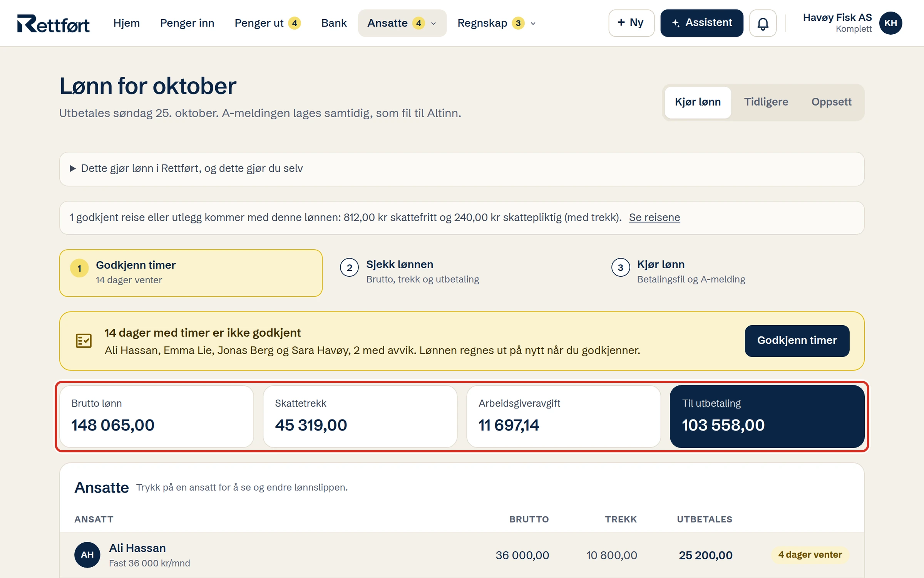Select the step 1 circle for Godkjenn timer
Screen dimensions: 924x578
point(79,268)
